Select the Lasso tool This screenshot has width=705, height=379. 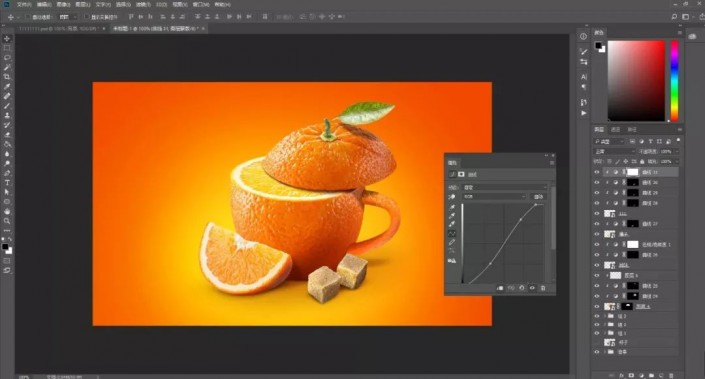pos(7,58)
